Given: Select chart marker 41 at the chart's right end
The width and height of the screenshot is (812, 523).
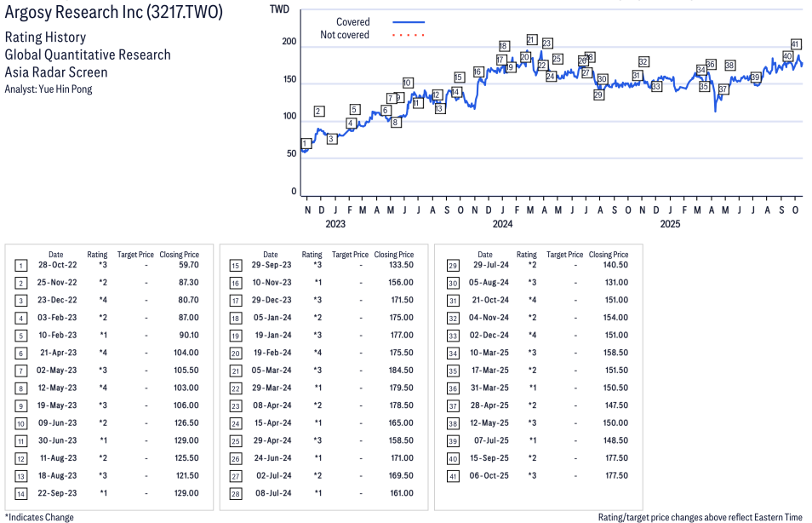Looking at the screenshot, I should point(796,44).
